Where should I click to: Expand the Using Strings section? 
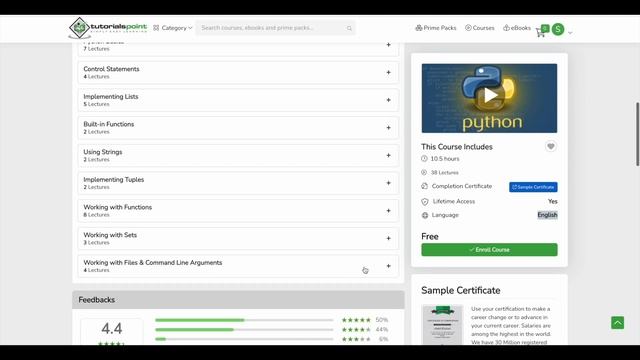click(x=238, y=156)
